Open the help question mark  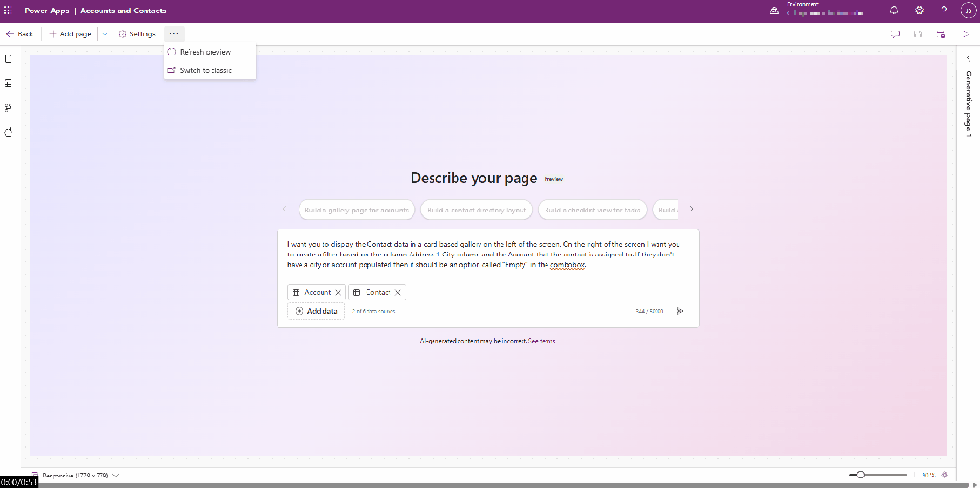[944, 11]
